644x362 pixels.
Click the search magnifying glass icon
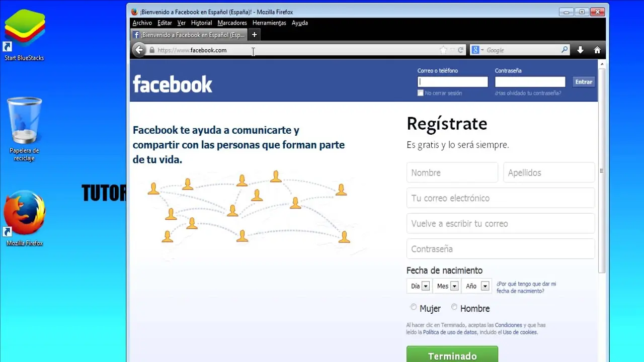(565, 50)
